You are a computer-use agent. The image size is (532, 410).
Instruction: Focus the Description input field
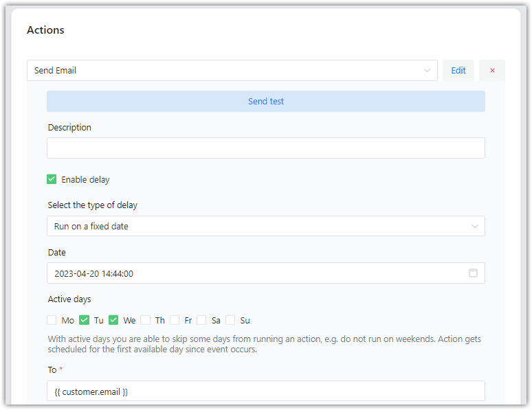(266, 148)
